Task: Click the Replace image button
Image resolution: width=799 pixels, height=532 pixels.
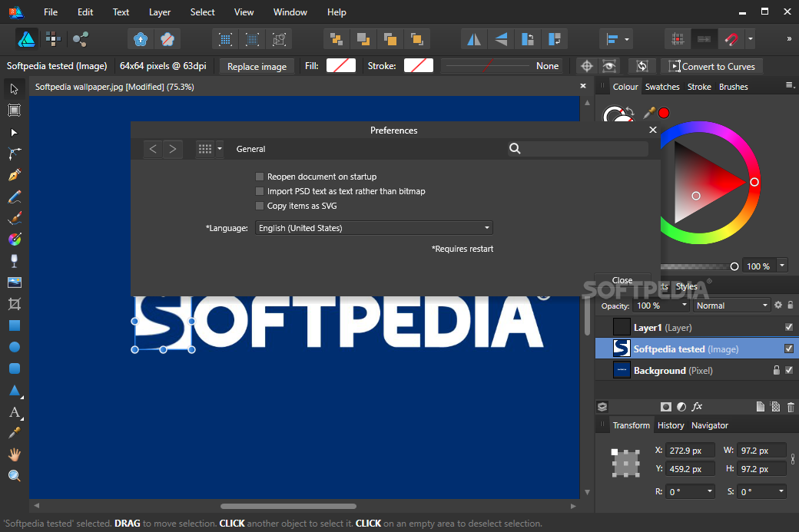Action: coord(257,66)
